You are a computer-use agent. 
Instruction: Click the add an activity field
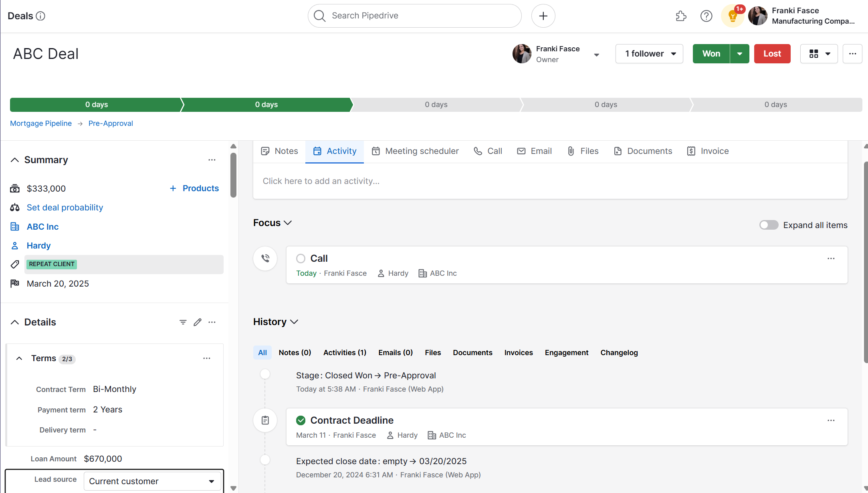click(550, 181)
